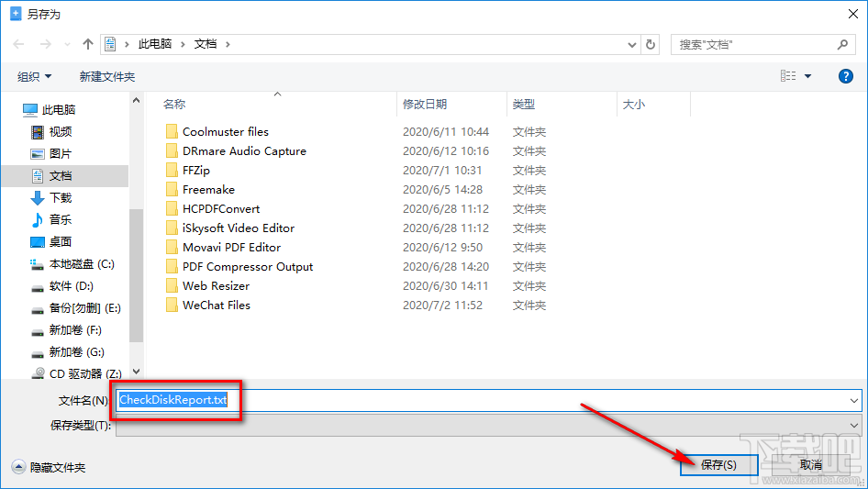Close the 另存为 dialog
Screen dimensions: 868x489
[x=853, y=14]
